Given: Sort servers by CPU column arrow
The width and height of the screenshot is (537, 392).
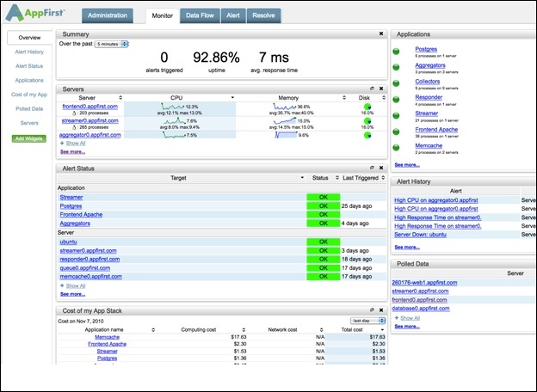Looking at the screenshot, I should point(232,98).
